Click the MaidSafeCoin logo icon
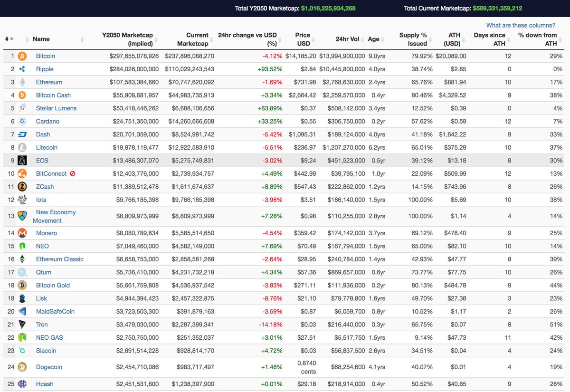The image size is (570, 392). (22, 311)
